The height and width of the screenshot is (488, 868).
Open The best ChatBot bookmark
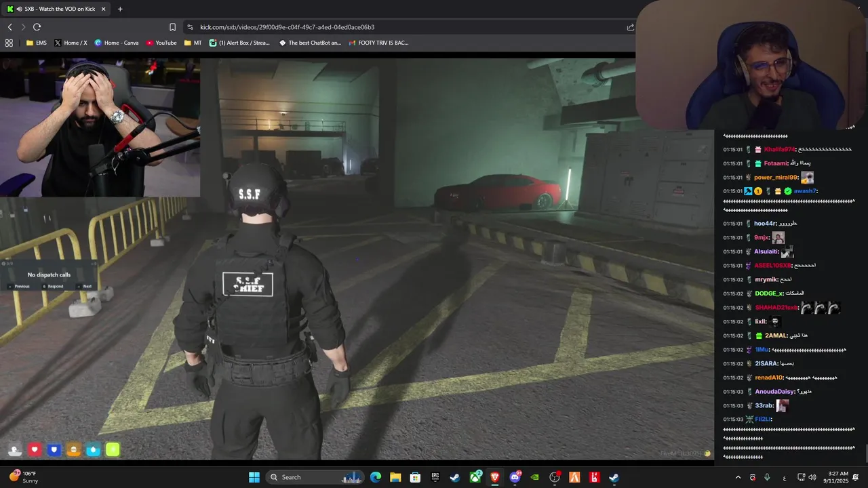(309, 43)
